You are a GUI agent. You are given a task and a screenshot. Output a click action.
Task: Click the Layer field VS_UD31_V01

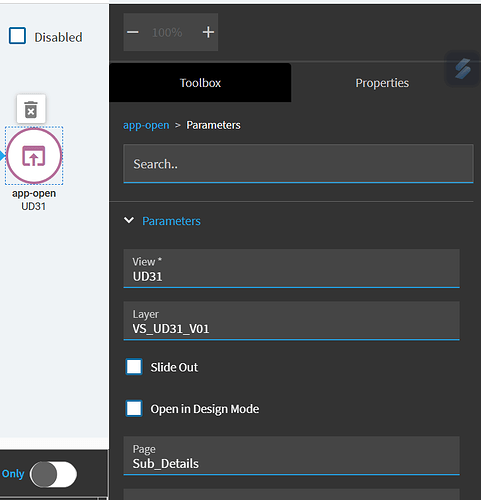pyautogui.click(x=292, y=321)
